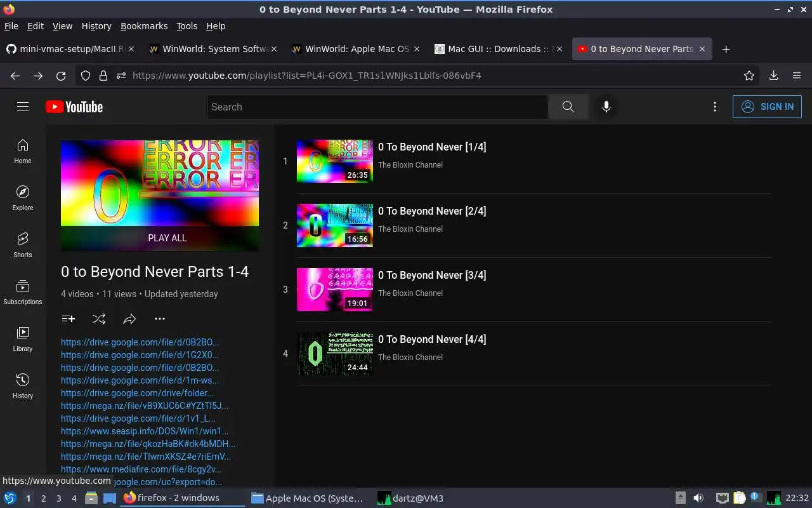The width and height of the screenshot is (812, 508).
Task: Open Subscriptions in sidebar
Action: click(x=23, y=293)
